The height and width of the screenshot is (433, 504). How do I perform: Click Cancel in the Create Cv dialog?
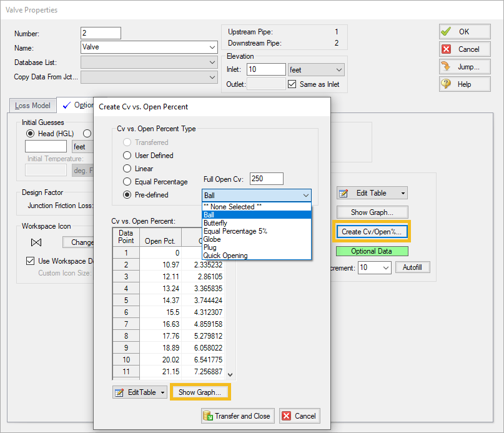(x=300, y=416)
